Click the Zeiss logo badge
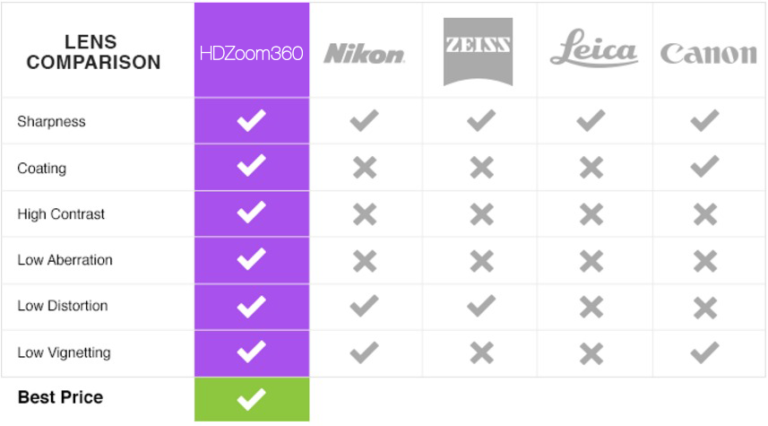Image resolution: width=768 pixels, height=426 pixels. click(x=478, y=52)
